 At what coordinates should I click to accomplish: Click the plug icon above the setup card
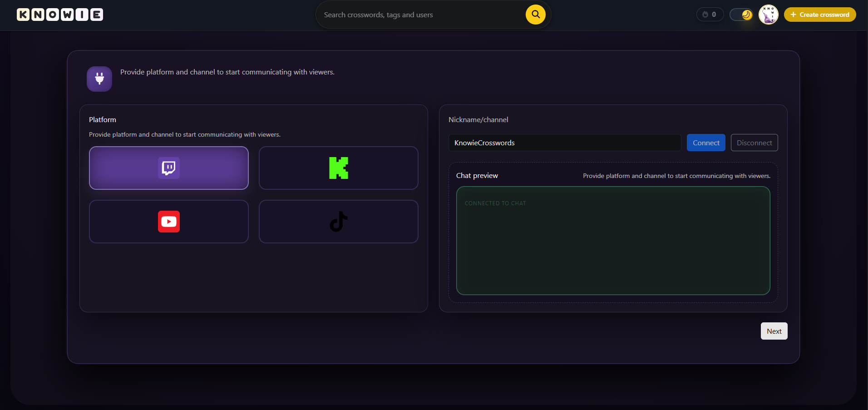99,79
